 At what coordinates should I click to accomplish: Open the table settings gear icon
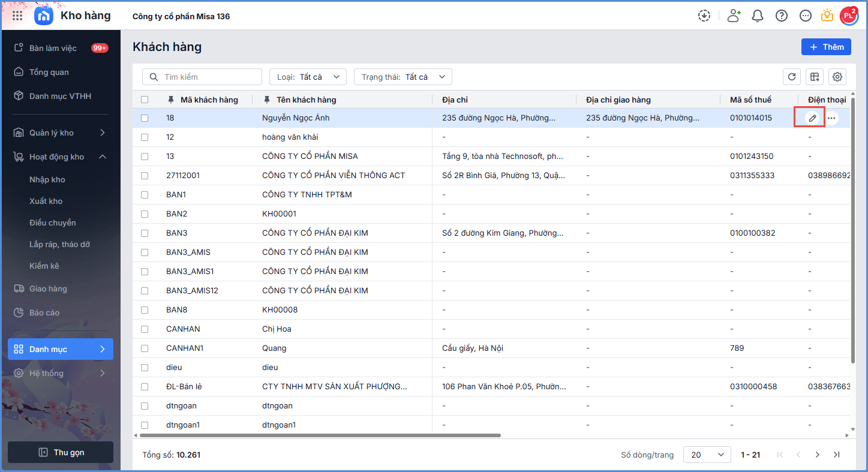tap(837, 77)
